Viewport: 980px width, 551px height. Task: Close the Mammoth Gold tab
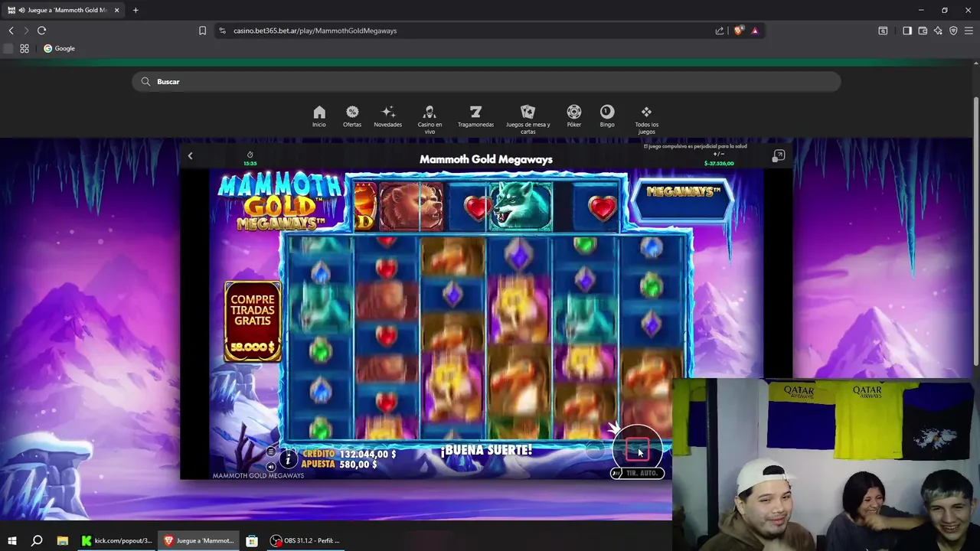coord(116,10)
